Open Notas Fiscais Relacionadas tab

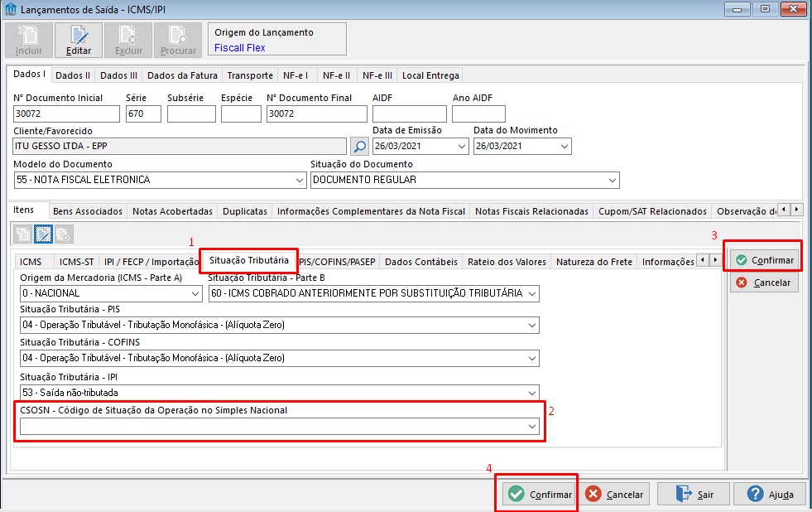tap(532, 211)
